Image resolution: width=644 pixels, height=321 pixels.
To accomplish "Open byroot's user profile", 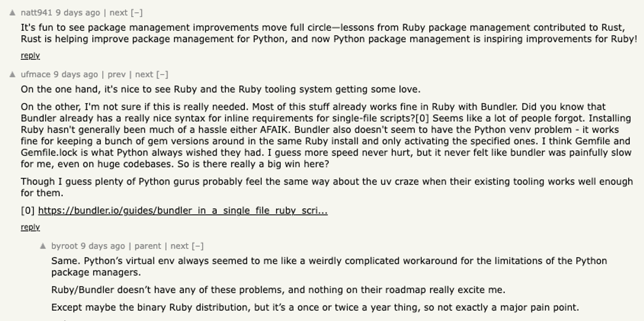I will pyautogui.click(x=64, y=246).
